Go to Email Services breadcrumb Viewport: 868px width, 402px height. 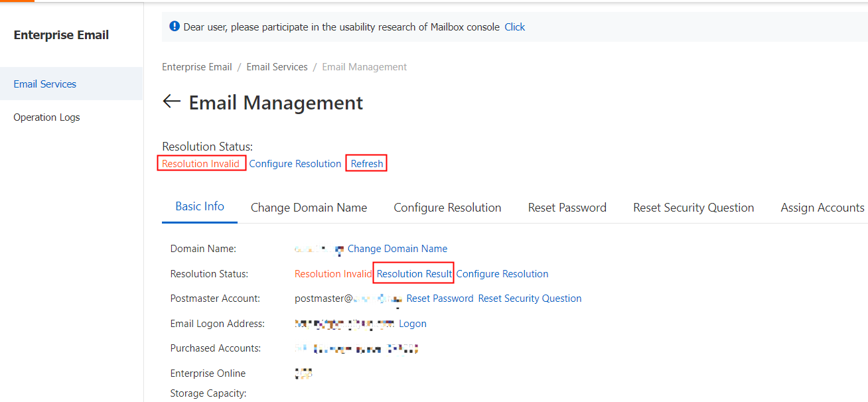click(x=277, y=67)
